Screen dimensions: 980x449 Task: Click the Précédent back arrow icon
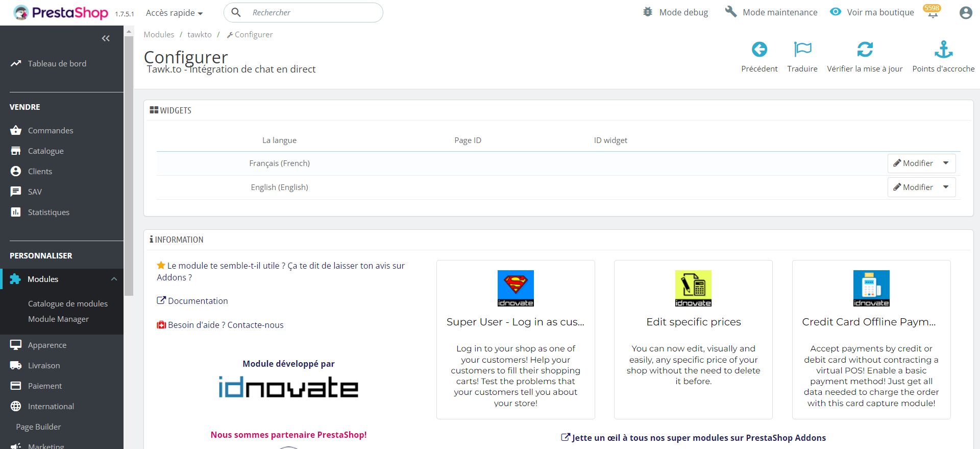759,50
